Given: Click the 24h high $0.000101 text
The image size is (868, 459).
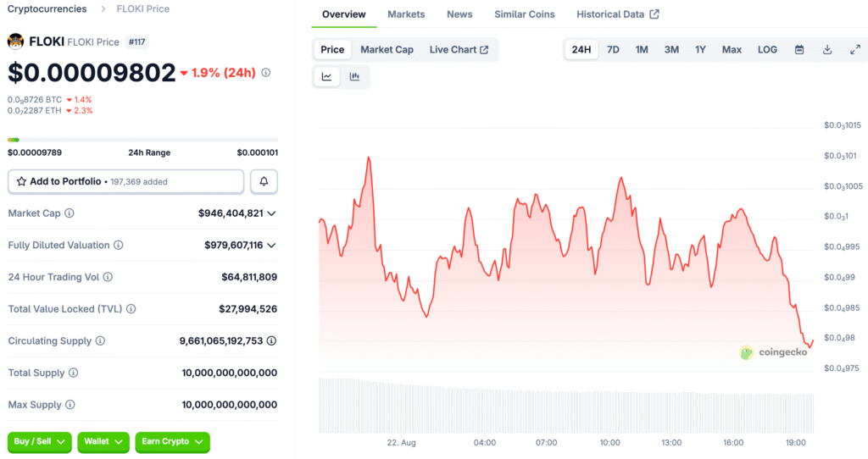Looking at the screenshot, I should (x=258, y=152).
